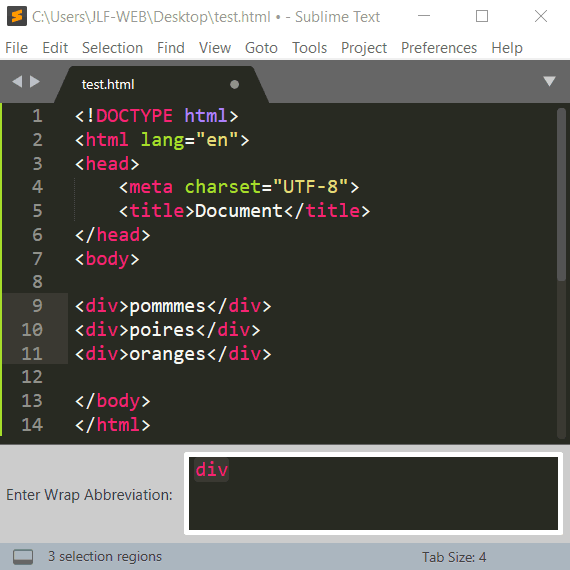Close test.html tab via unsaved dot

(234, 84)
